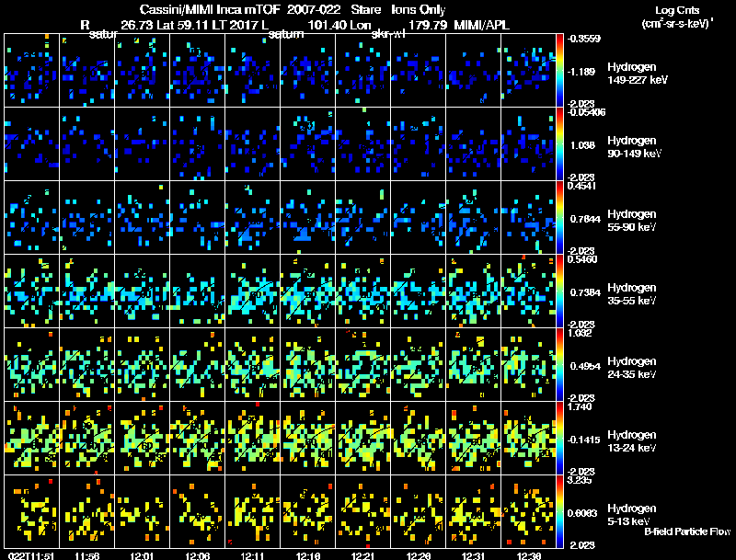Click the '1.038' colorbar value
736x560 pixels.
582,145
